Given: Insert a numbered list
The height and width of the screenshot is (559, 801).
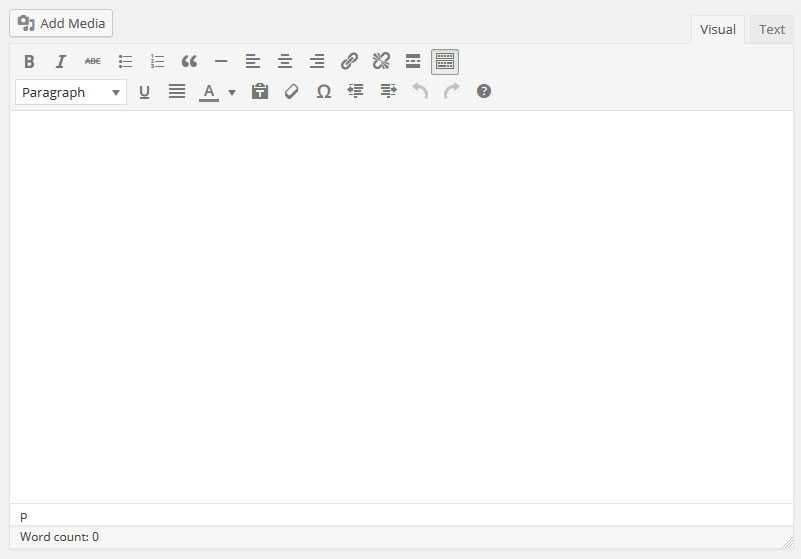Looking at the screenshot, I should pos(157,62).
